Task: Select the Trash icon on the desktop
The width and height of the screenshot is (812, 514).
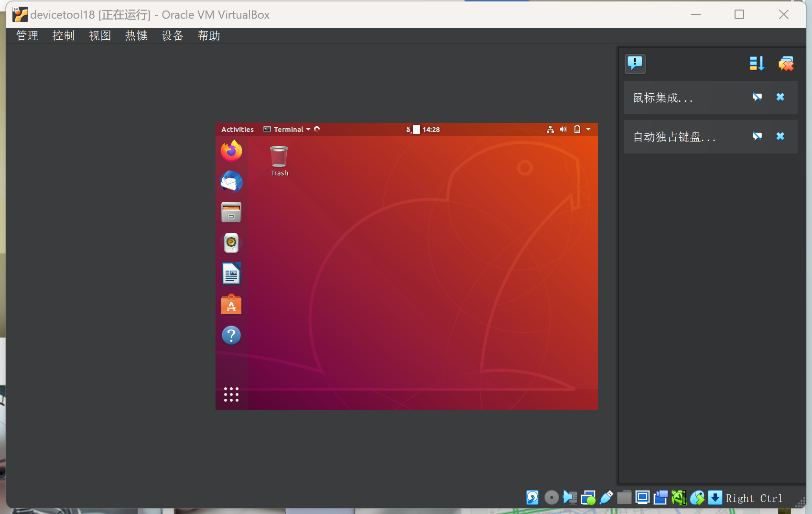Action: point(279,161)
